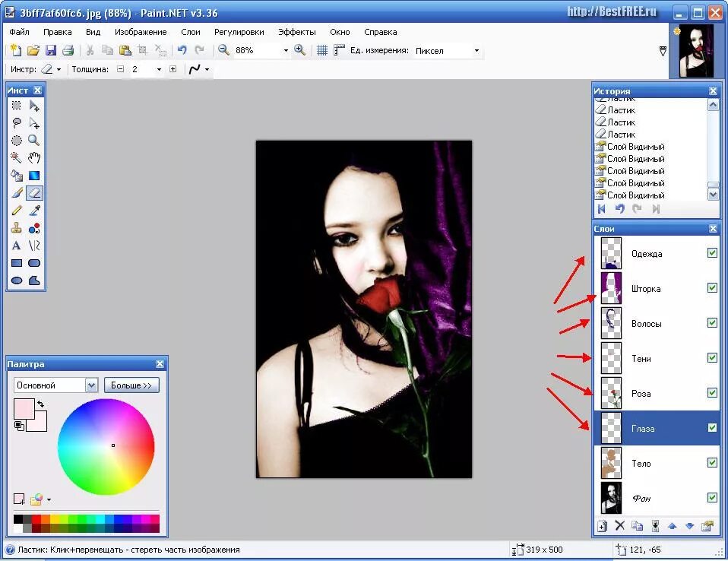
Task: Select the Line/Curve tool
Action: 34,246
